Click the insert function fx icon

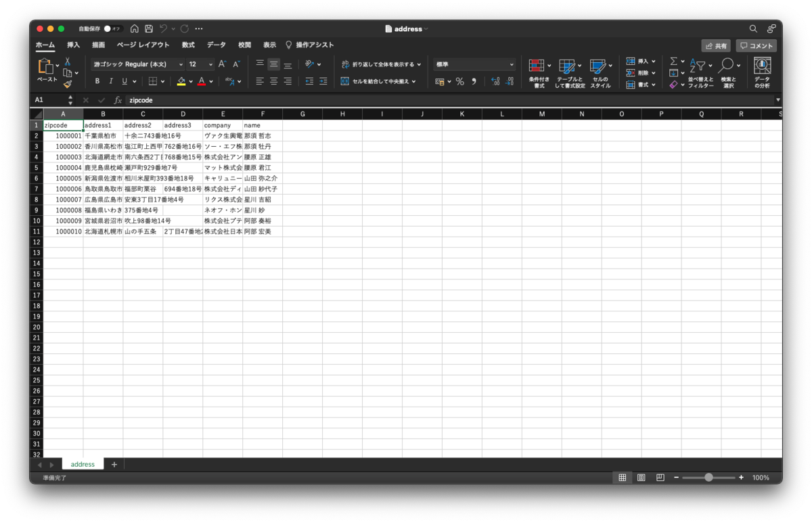[x=118, y=100]
